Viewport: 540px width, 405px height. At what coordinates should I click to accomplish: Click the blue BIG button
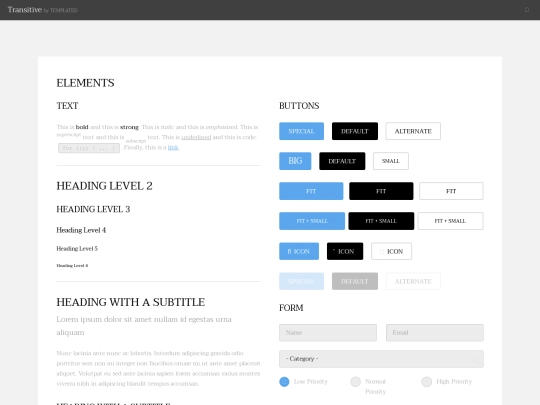[295, 161]
